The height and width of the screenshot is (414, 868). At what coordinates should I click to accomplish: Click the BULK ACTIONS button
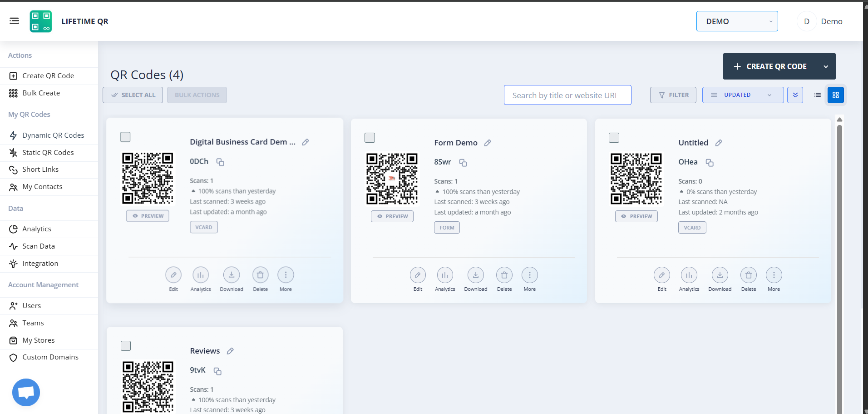[x=197, y=95]
